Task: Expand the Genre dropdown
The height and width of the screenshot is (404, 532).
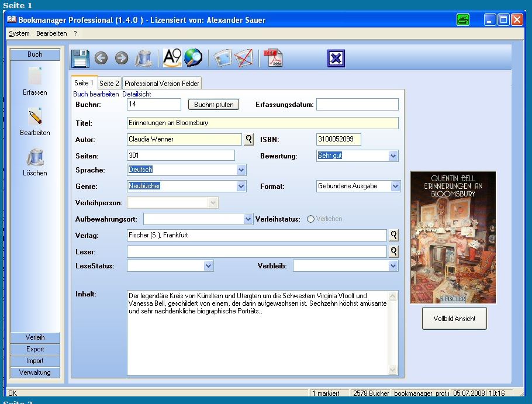Action: click(241, 186)
